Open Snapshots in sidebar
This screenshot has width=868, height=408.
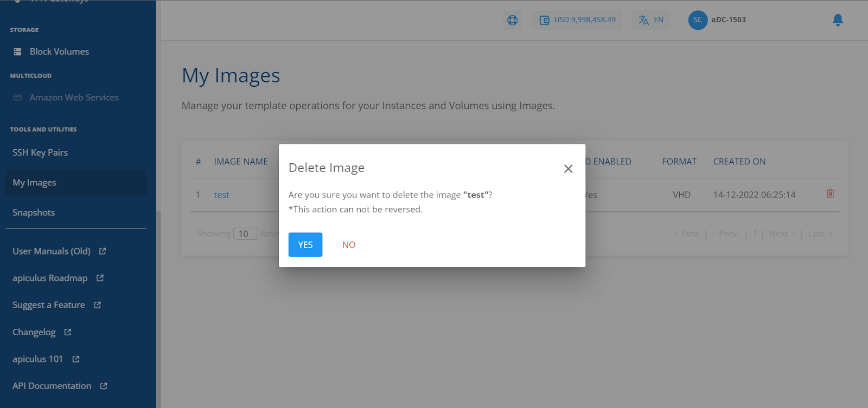tap(34, 213)
